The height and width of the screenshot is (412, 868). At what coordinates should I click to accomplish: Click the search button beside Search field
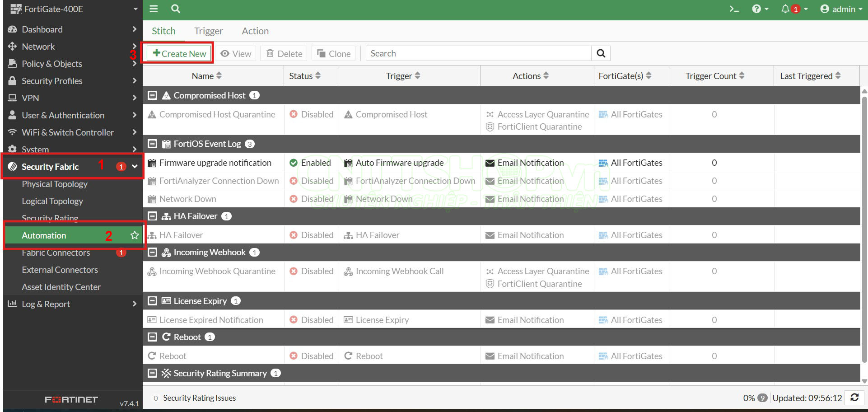pos(601,53)
